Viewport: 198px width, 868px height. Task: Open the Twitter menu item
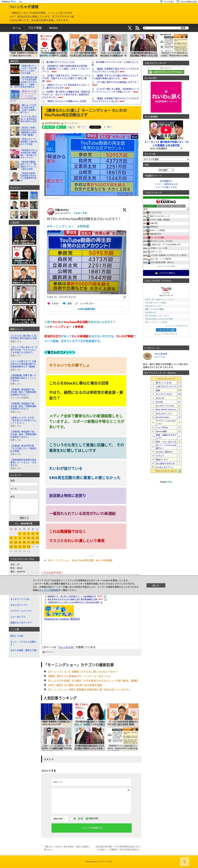pyautogui.click(x=54, y=28)
